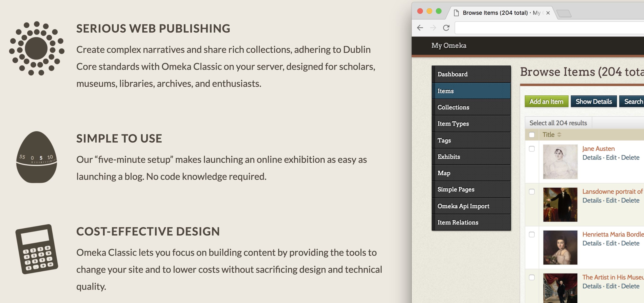Image resolution: width=644 pixels, height=303 pixels.
Task: Click the yellow minimize dot
Action: (x=429, y=11)
